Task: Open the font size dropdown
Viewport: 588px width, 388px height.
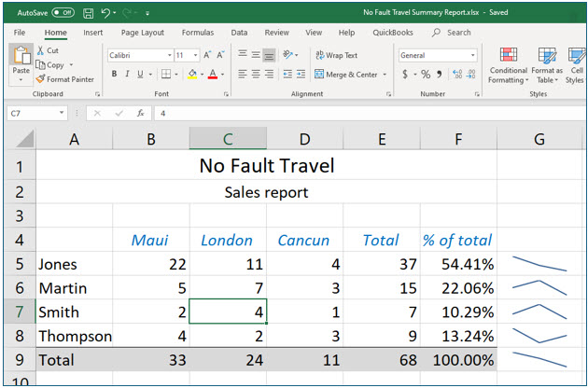Action: [x=195, y=55]
